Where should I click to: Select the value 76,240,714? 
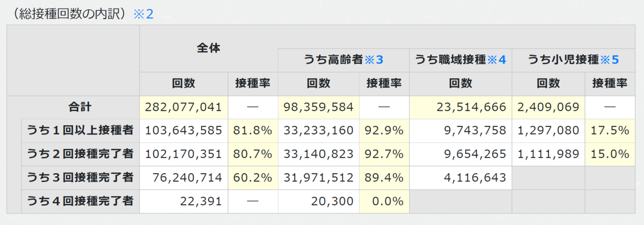point(188,178)
